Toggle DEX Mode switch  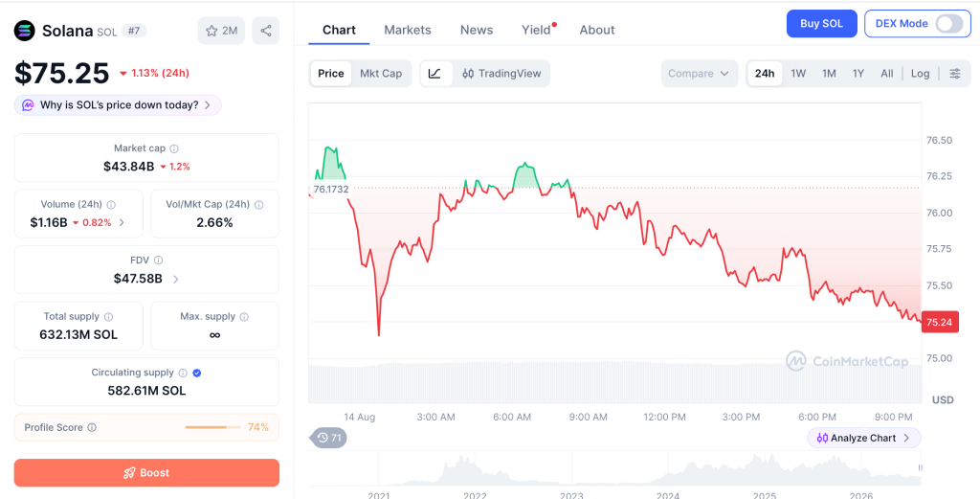pyautogui.click(x=948, y=24)
